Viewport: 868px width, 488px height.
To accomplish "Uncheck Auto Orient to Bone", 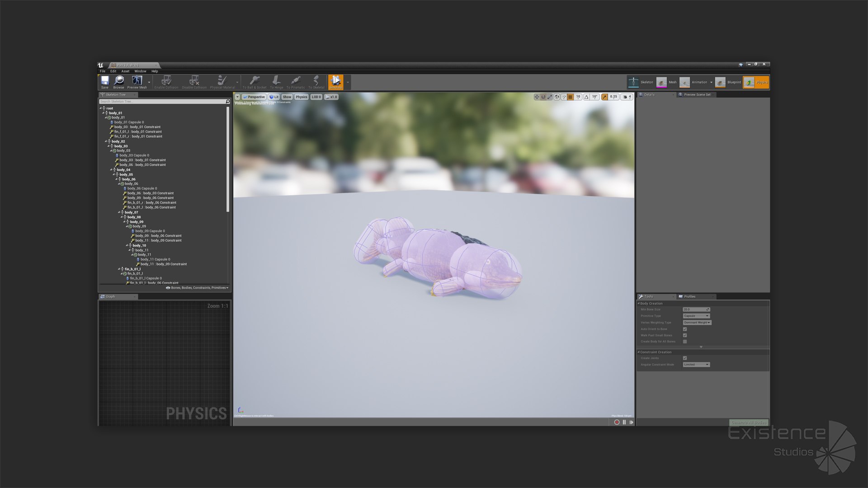I will coord(685,329).
